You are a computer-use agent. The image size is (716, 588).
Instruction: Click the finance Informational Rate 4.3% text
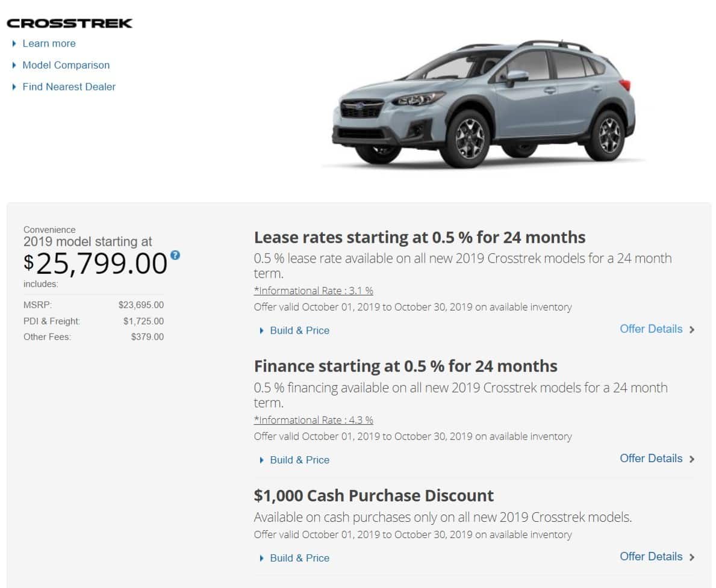(x=313, y=420)
